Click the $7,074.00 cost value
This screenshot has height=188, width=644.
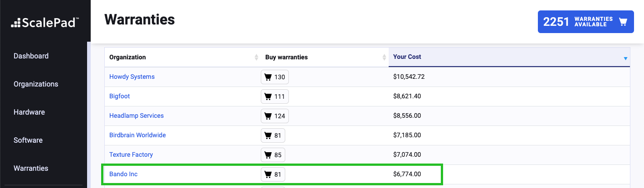pyautogui.click(x=407, y=154)
